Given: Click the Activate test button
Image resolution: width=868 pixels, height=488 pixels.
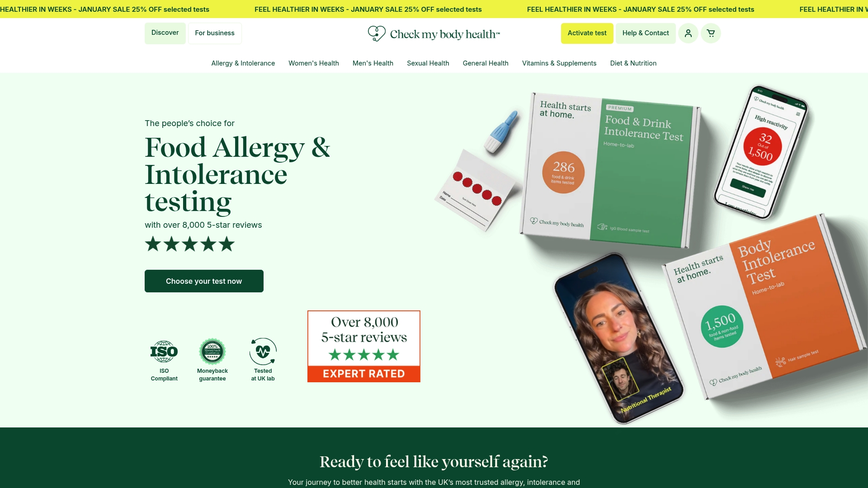Looking at the screenshot, I should (587, 33).
